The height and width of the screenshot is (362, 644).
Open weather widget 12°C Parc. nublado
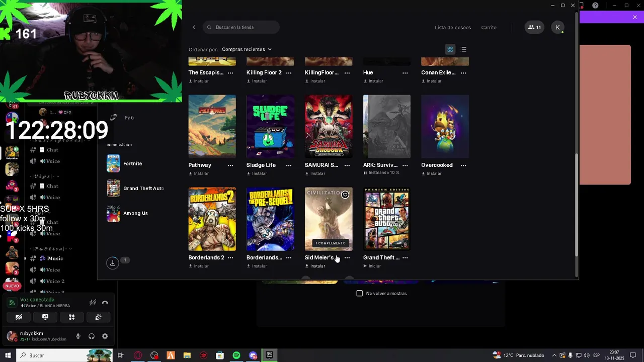pos(518,355)
